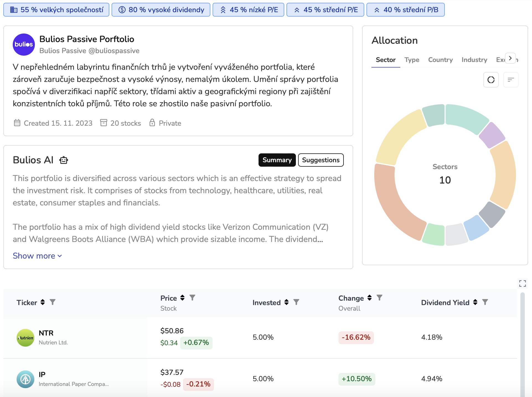
Task: Click the Bulios AI robot icon
Action: (x=64, y=160)
